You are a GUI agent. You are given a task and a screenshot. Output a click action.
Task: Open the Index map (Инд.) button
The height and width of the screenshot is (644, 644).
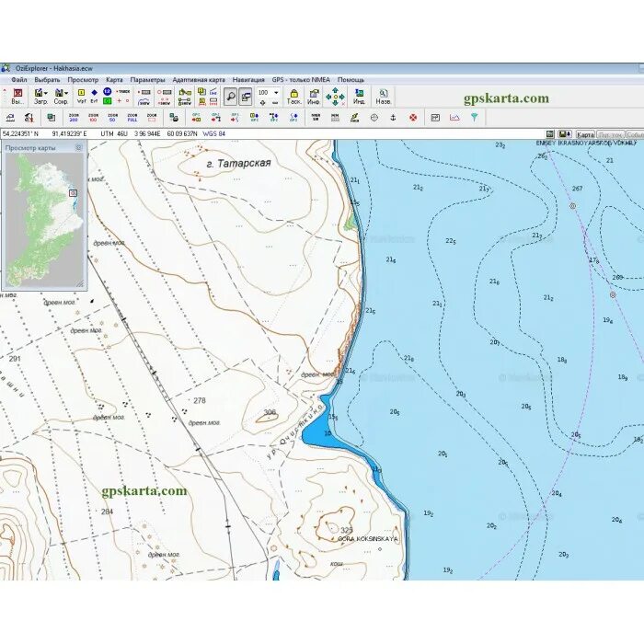pos(360,97)
